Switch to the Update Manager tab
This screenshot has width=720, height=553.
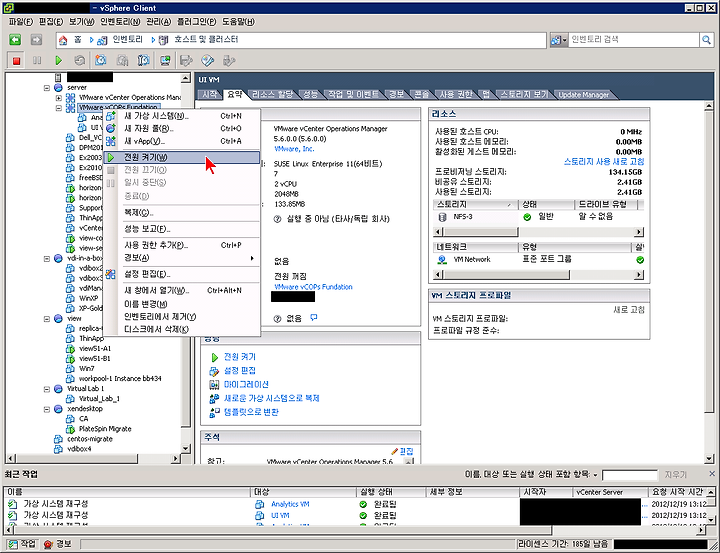coord(584,95)
